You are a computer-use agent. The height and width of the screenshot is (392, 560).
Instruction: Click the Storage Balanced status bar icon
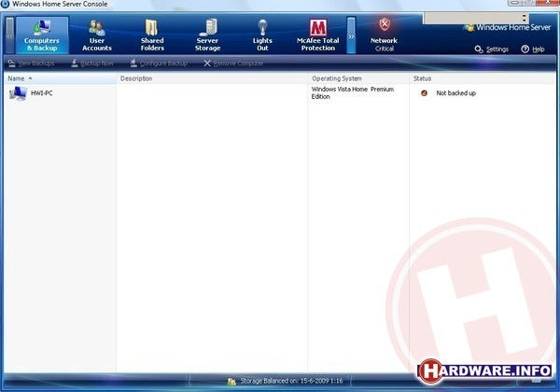coord(231,382)
